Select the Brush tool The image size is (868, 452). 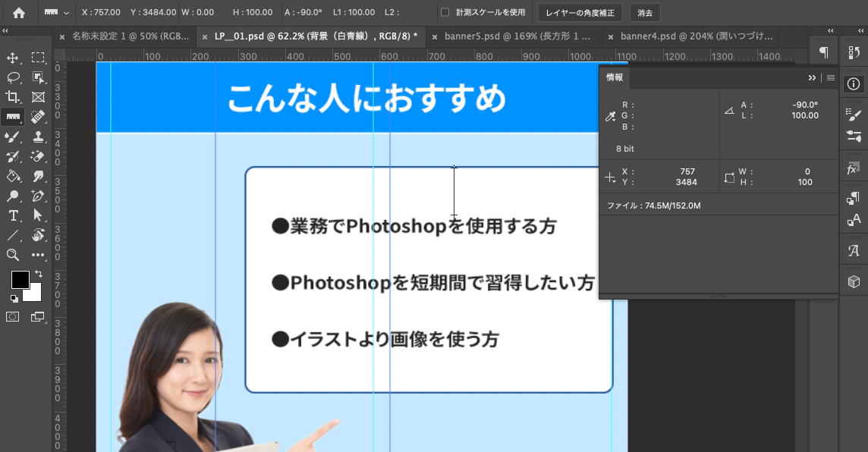[13, 137]
